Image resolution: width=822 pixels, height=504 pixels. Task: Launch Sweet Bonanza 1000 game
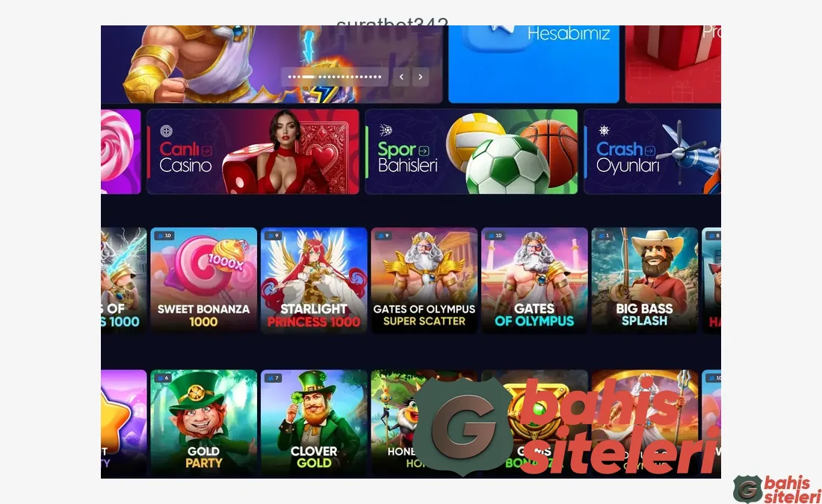203,280
